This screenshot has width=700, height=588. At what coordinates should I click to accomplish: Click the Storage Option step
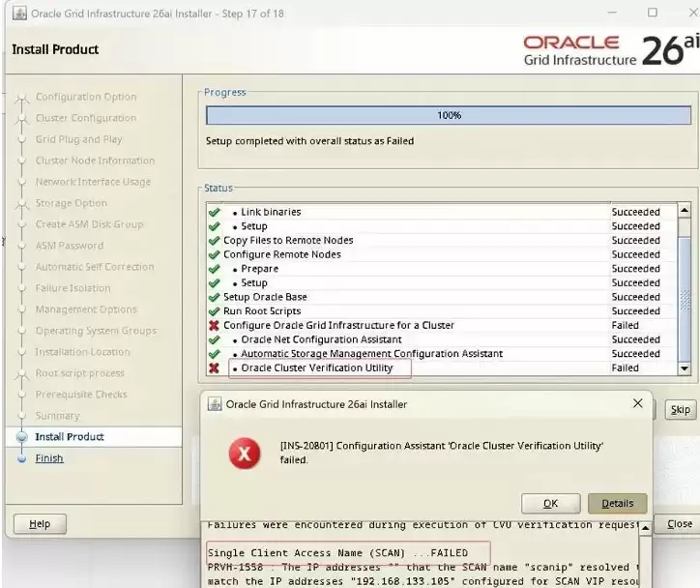pyautogui.click(x=71, y=203)
